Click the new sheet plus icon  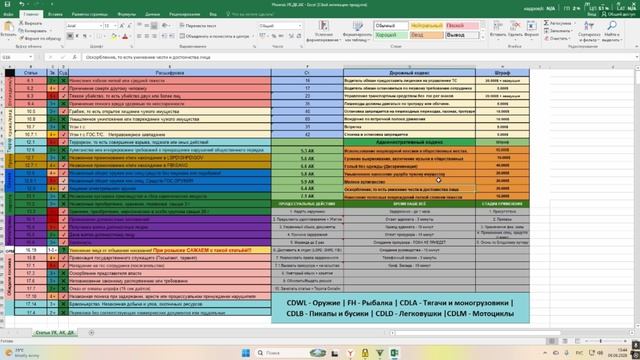click(91, 333)
